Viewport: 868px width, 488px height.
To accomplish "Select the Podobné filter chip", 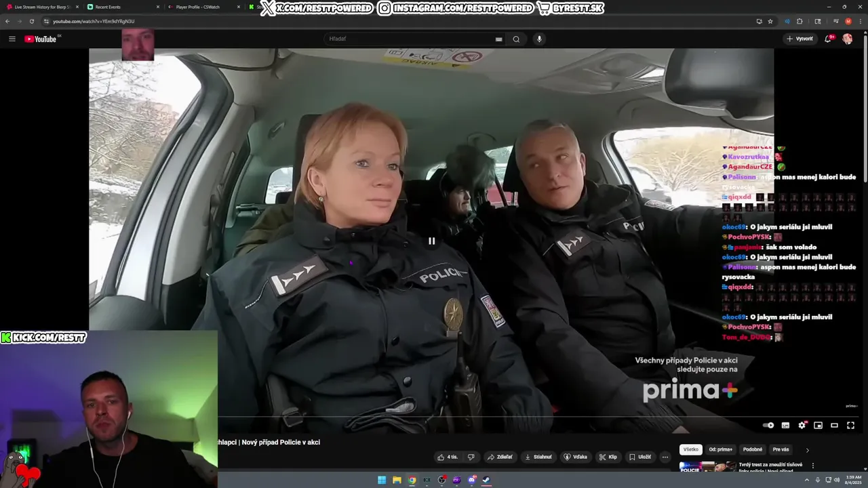I will click(752, 449).
